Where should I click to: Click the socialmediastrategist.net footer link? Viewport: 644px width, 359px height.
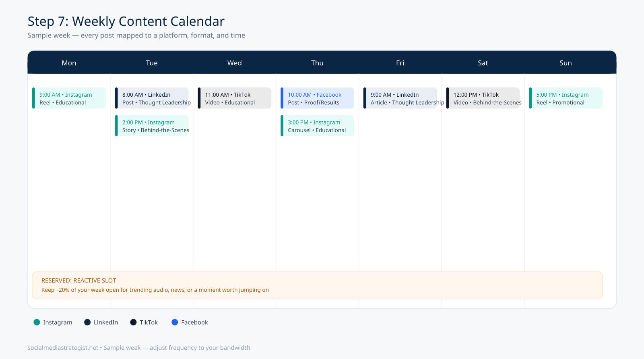coord(63,348)
